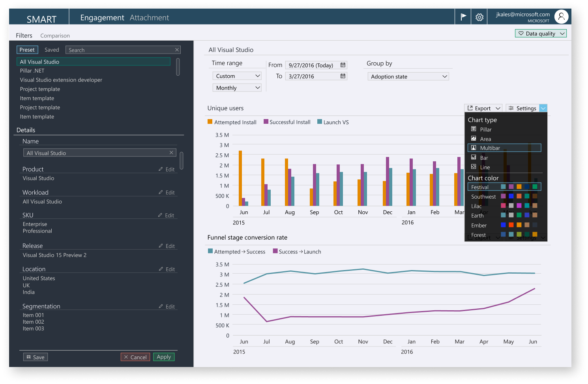This screenshot has height=384, width=588.
Task: Edit the Location detail
Action: pyautogui.click(x=167, y=269)
